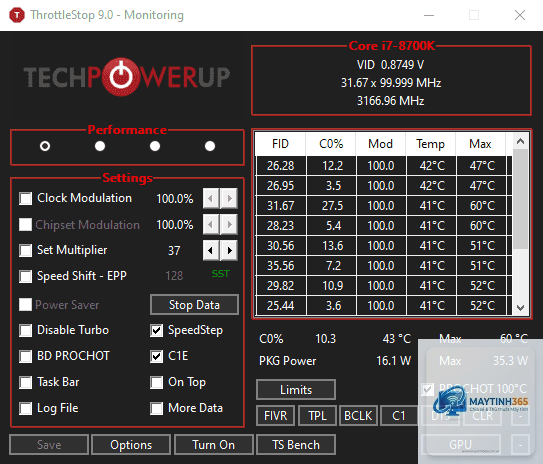Enable Speed Shift - EPP checkbox
Viewport: 543px width, 464px height.
(26, 276)
